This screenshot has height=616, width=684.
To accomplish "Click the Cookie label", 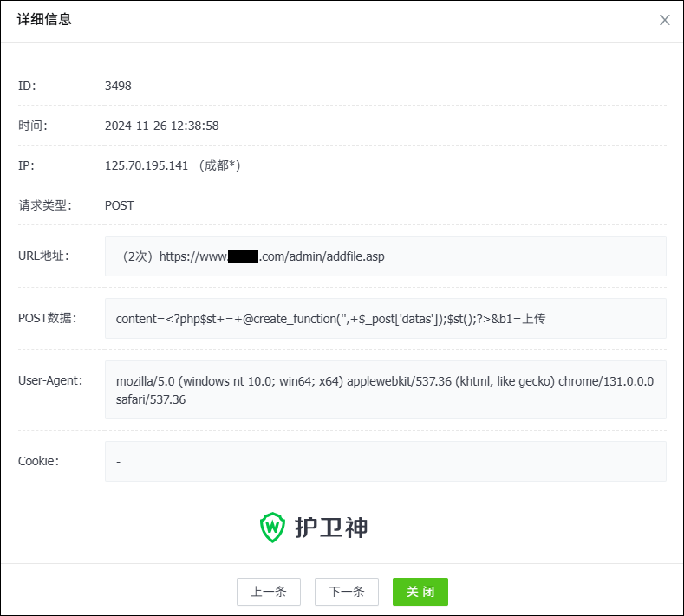I will click(x=38, y=461).
